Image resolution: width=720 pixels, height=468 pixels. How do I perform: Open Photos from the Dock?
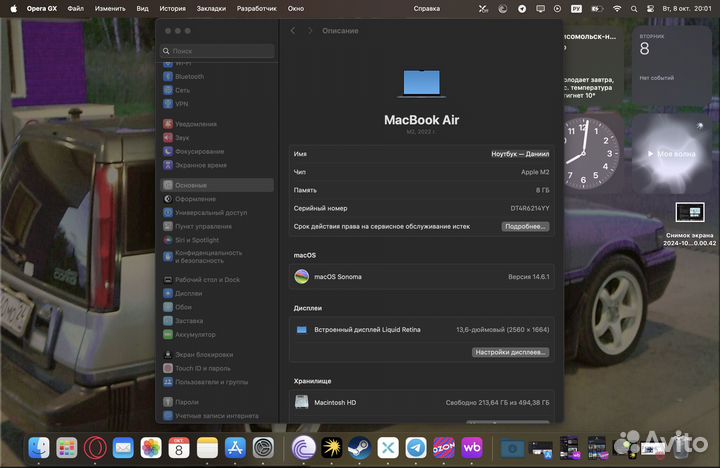point(151,448)
